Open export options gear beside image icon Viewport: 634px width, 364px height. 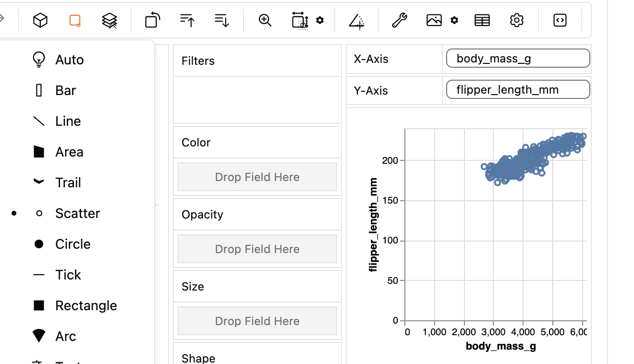(x=454, y=21)
